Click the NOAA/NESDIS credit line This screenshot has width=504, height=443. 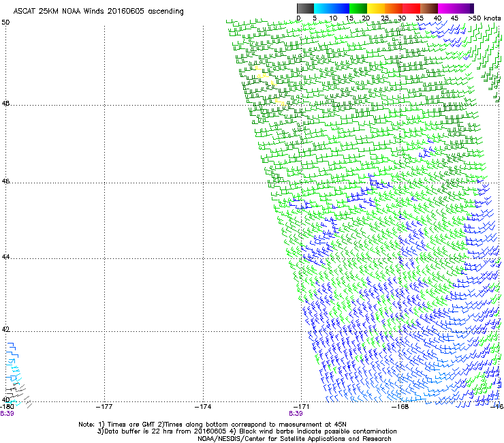tap(294, 439)
